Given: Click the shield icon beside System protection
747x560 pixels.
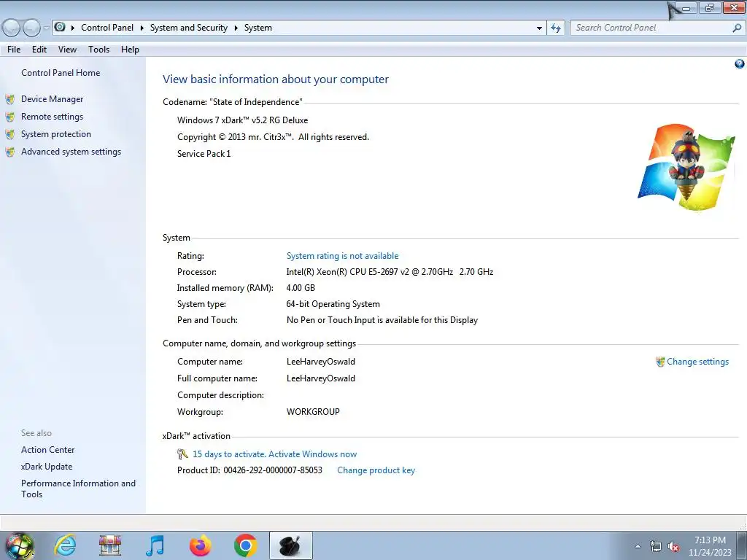Looking at the screenshot, I should coord(10,135).
